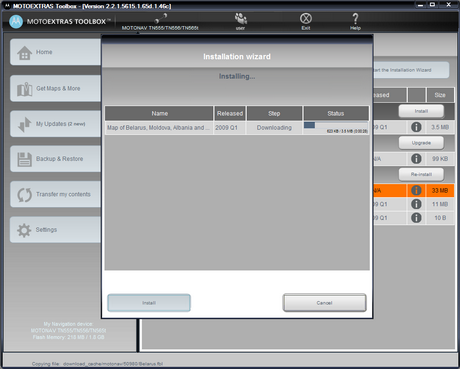The image size is (460, 369).
Task: Select the Status column header
Action: (x=336, y=113)
